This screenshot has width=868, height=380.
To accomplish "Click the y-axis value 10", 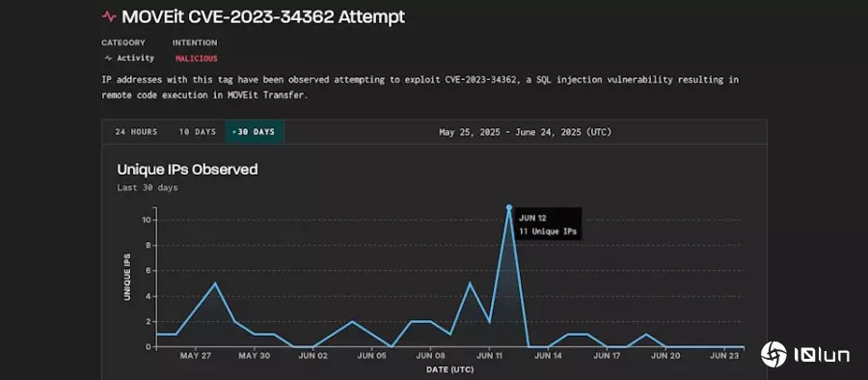I will 147,220.
